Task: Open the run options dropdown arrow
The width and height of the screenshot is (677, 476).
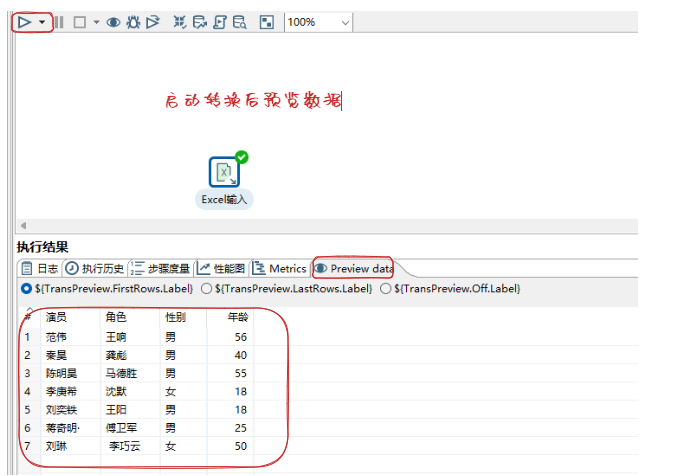Action: click(x=42, y=22)
